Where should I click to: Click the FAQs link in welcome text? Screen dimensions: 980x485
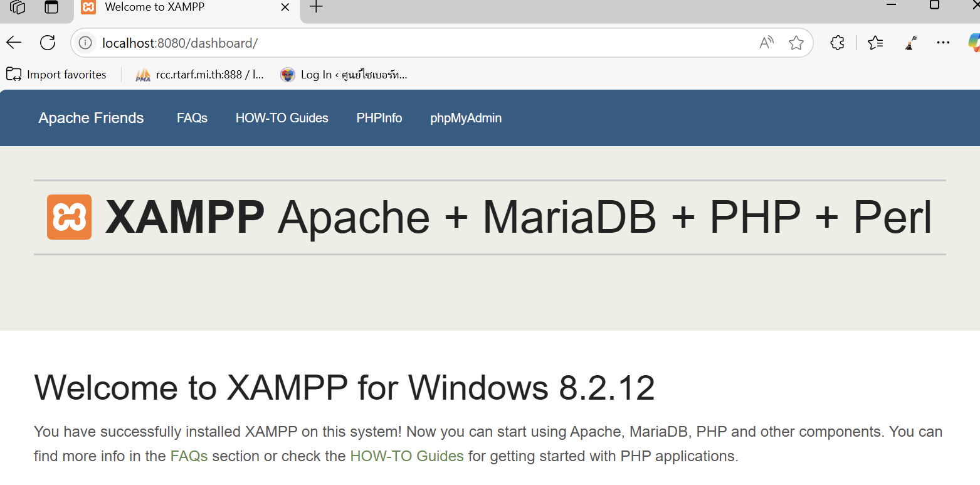pyautogui.click(x=189, y=456)
